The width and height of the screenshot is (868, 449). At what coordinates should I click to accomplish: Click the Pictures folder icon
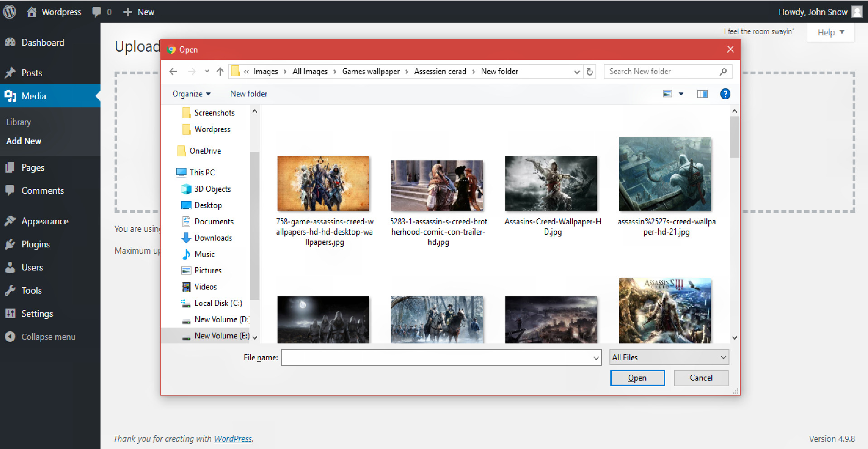coord(186,270)
